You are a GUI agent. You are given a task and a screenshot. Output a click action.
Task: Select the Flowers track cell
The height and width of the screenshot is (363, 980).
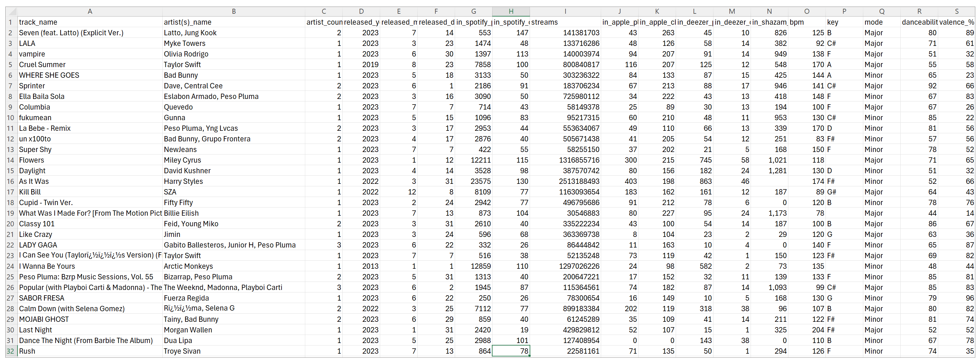[x=32, y=160]
